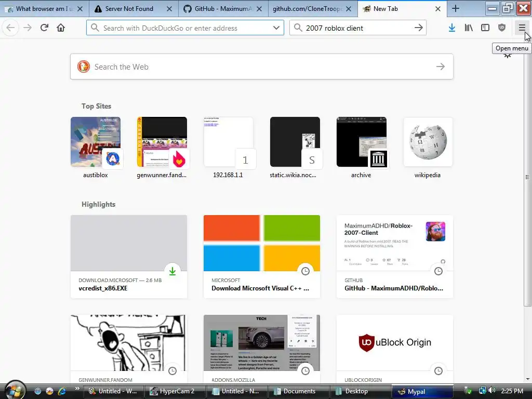
Task: Expand the address bar history dropdown
Action: (276, 28)
